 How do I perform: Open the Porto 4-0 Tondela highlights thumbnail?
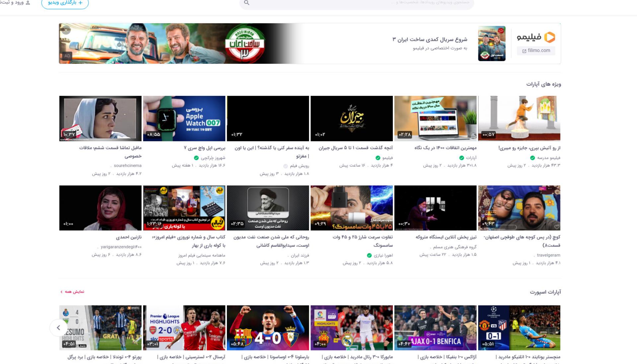tap(101, 328)
